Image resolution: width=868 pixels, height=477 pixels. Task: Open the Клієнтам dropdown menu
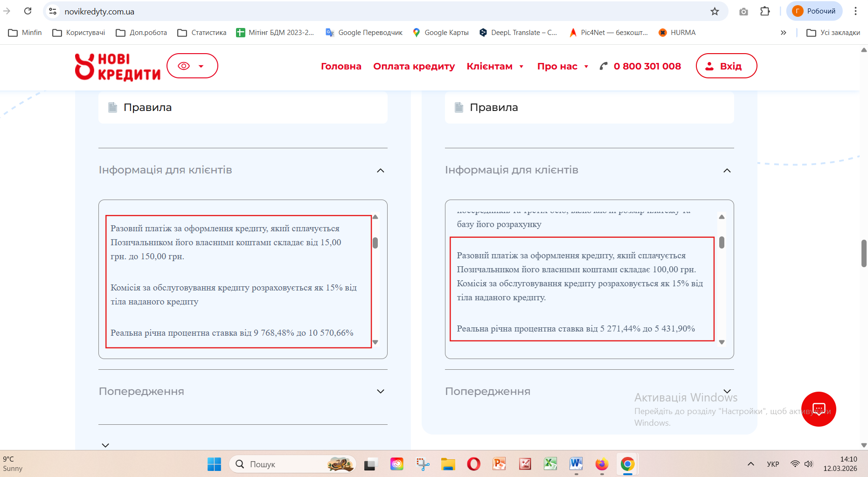495,66
